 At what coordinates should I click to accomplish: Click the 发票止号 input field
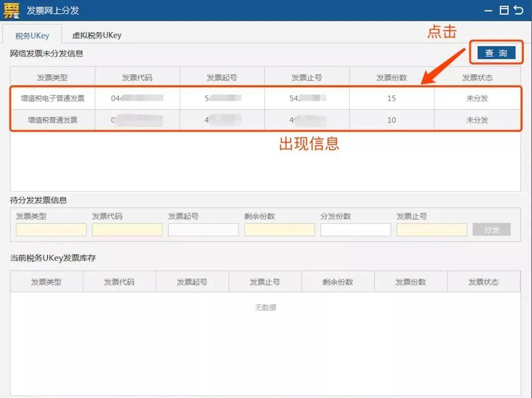tap(432, 230)
